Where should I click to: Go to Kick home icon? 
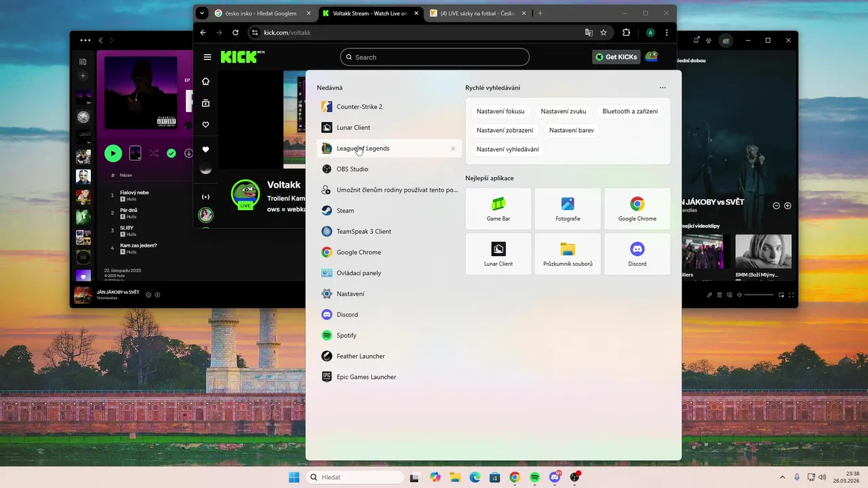tap(206, 81)
